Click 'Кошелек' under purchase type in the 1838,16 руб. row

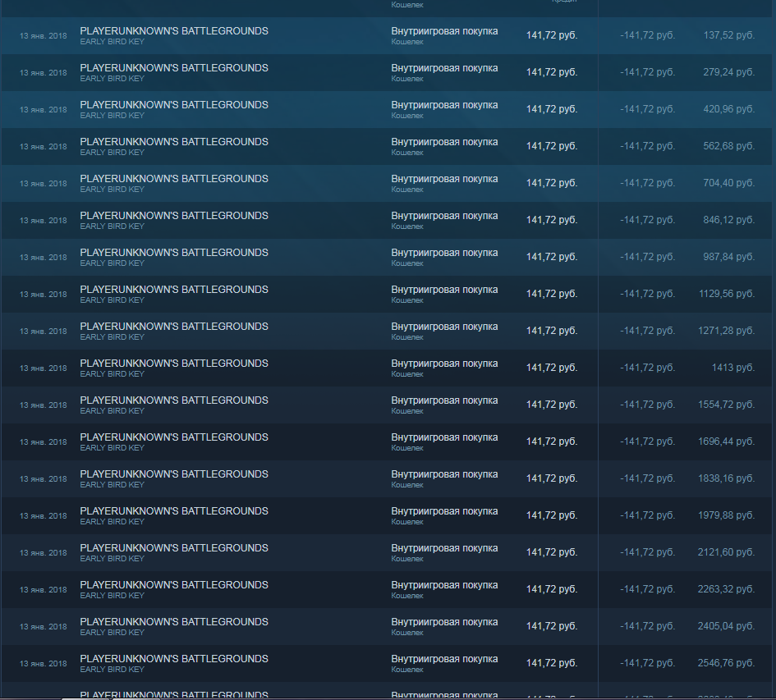point(407,485)
